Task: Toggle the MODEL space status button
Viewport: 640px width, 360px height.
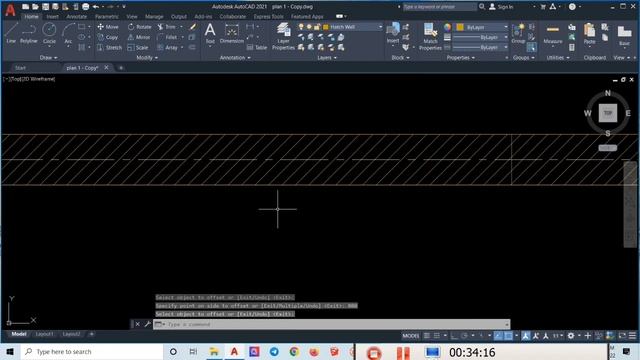Action: click(411, 336)
